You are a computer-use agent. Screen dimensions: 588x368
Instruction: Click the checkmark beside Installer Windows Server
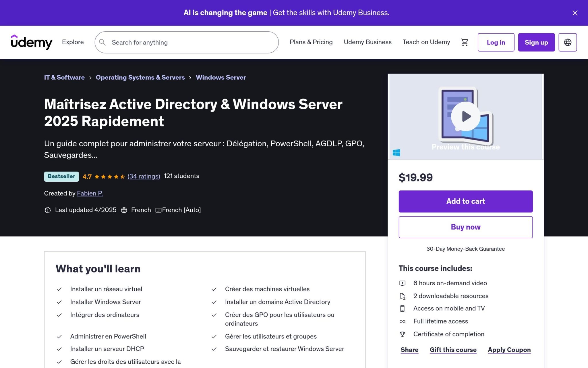coord(59,302)
